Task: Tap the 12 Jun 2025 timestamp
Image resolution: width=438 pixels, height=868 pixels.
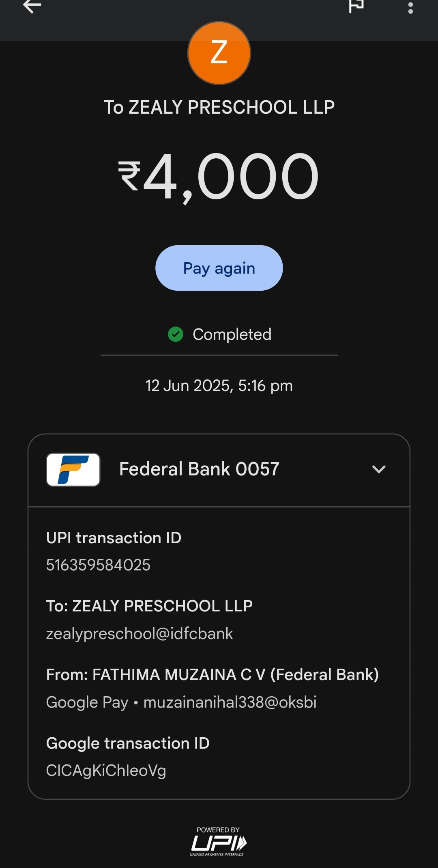Action: [x=219, y=386]
